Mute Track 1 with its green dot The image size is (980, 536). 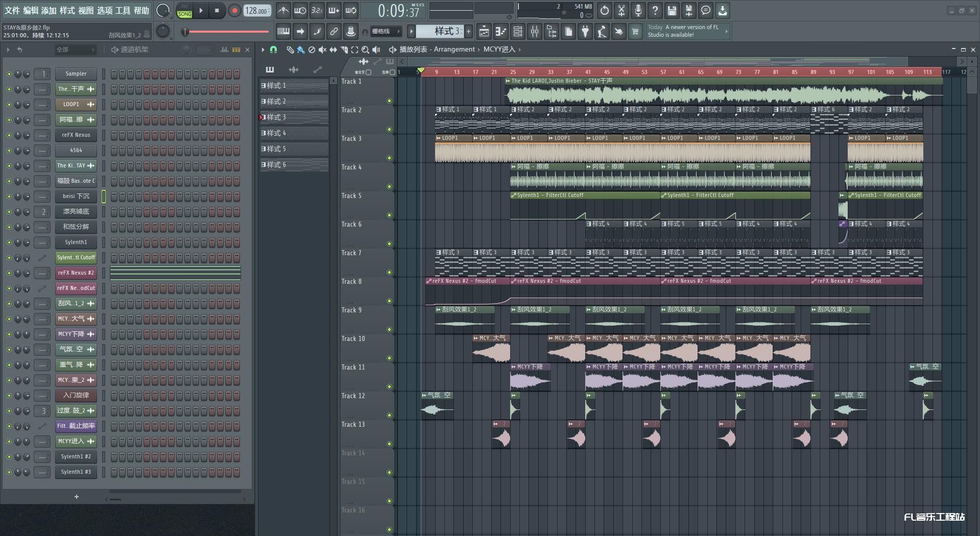[389, 101]
